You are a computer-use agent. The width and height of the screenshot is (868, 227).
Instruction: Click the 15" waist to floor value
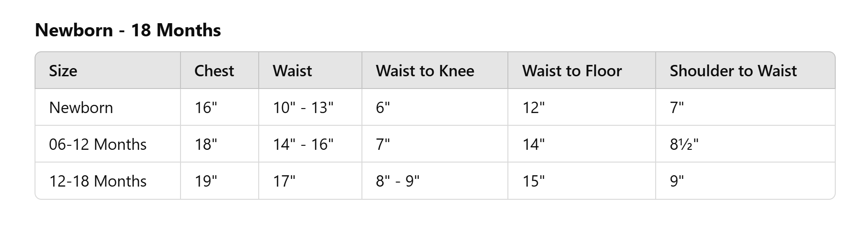tap(533, 181)
